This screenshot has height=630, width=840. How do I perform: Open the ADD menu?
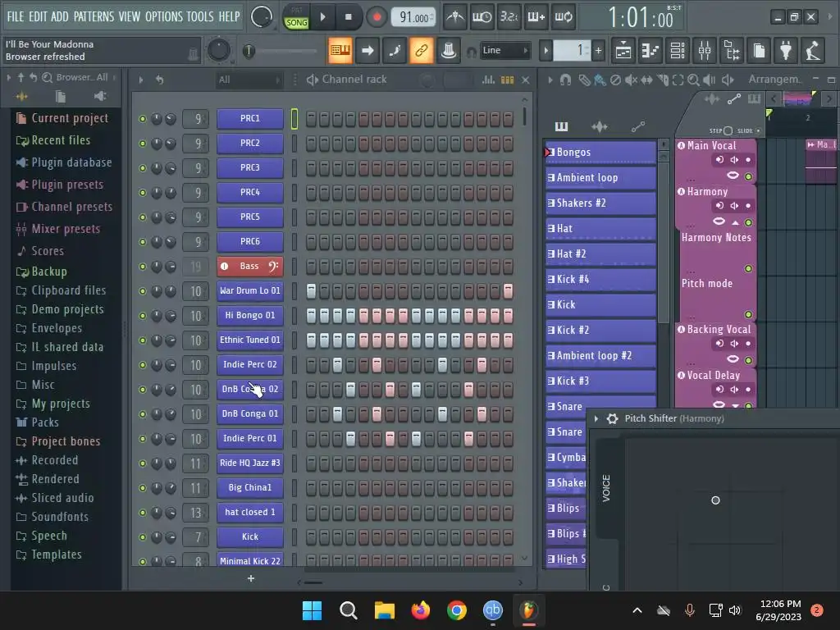(59, 16)
